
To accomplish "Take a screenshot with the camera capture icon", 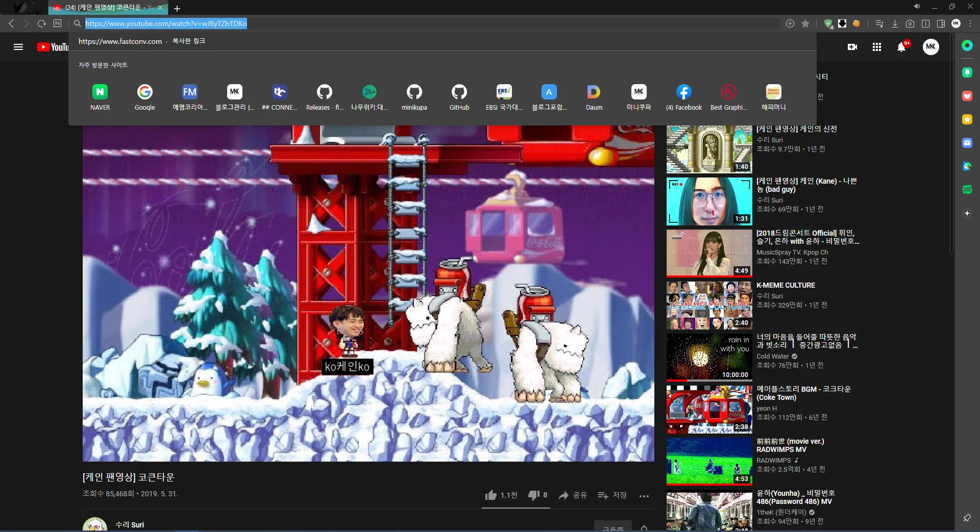I will [910, 23].
